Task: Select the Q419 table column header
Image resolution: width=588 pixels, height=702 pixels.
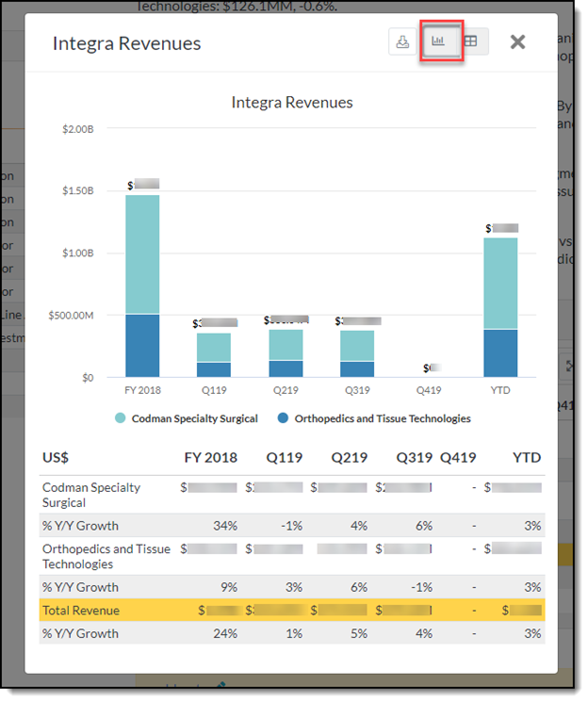Action: click(x=458, y=458)
